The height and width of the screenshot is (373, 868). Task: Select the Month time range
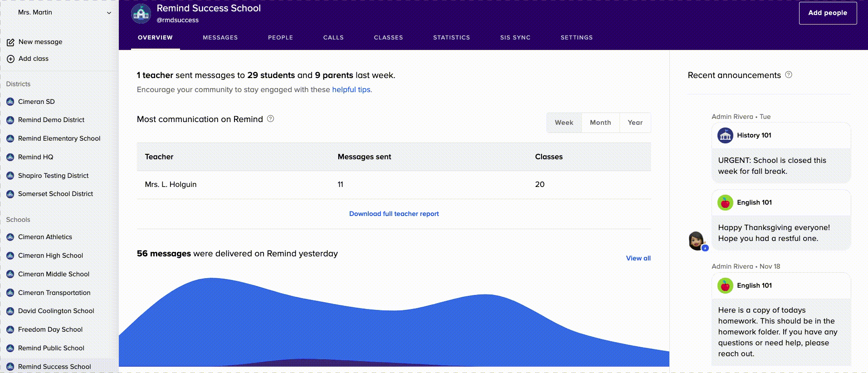coord(600,123)
